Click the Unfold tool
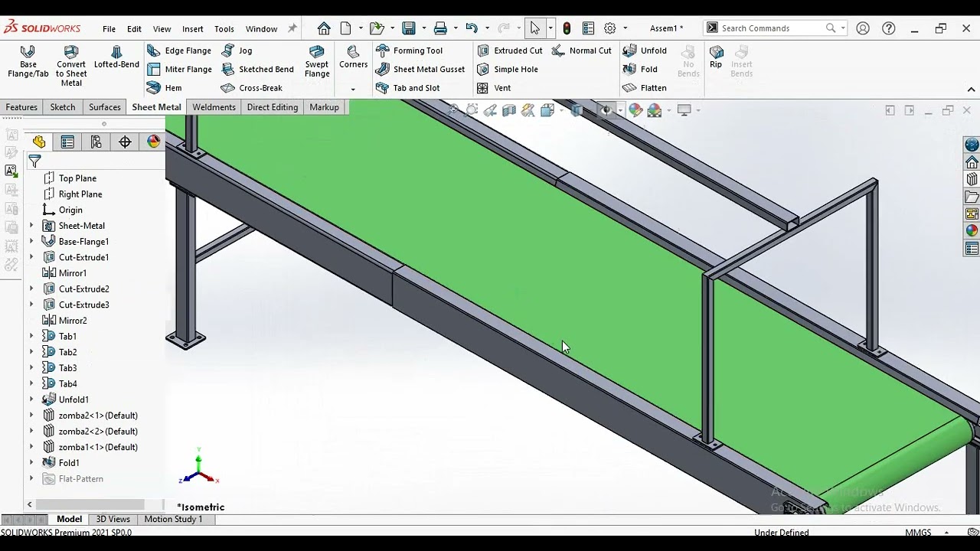Viewport: 980px width, 551px height. click(645, 51)
